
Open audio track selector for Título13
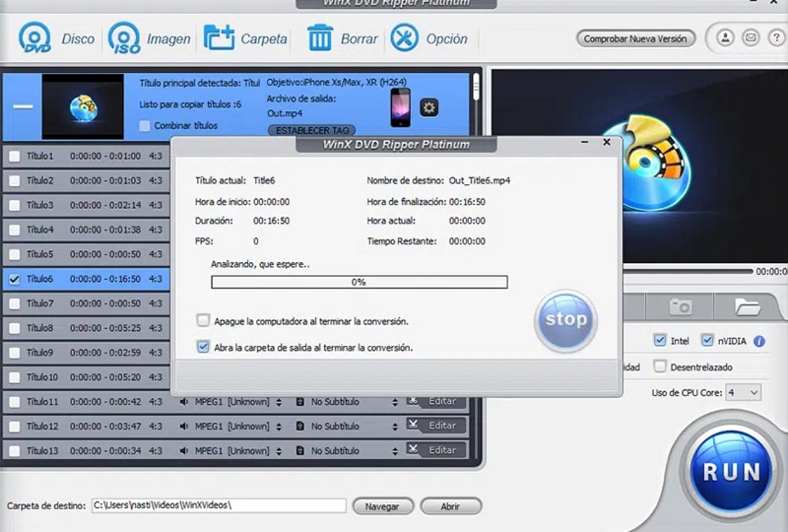279,451
